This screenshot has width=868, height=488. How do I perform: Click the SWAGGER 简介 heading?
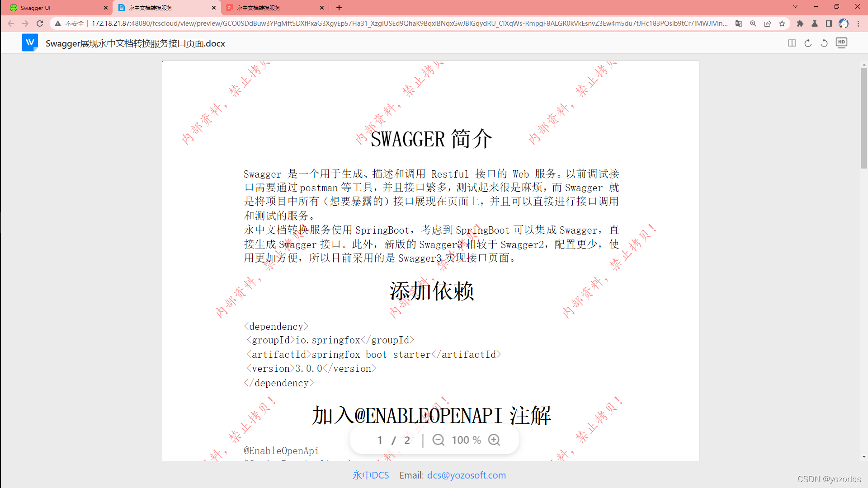431,139
